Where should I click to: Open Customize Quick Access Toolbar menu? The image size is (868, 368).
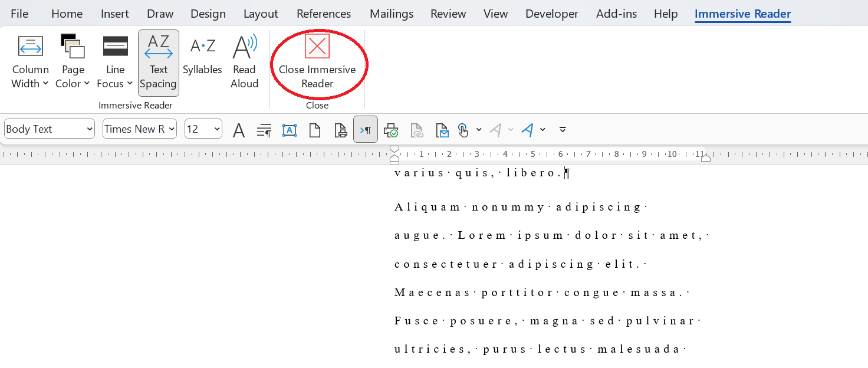(x=563, y=130)
